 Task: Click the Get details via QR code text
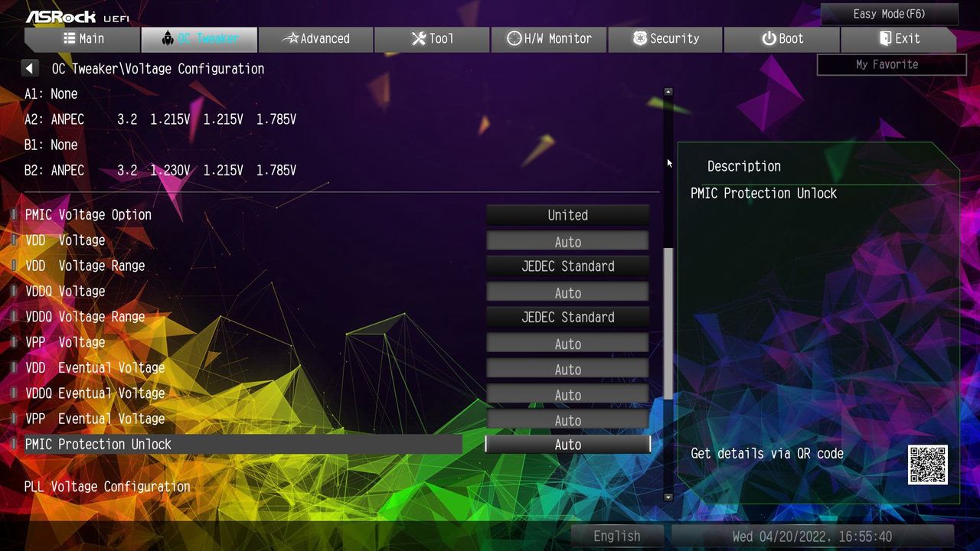point(767,454)
